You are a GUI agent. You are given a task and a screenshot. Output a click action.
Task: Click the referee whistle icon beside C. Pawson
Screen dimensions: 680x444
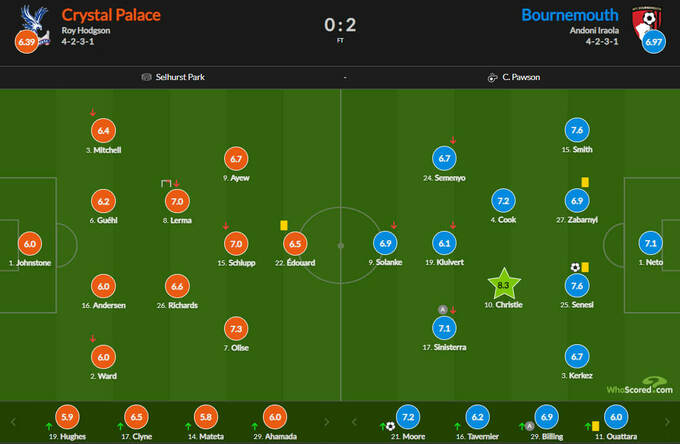pyautogui.click(x=493, y=77)
